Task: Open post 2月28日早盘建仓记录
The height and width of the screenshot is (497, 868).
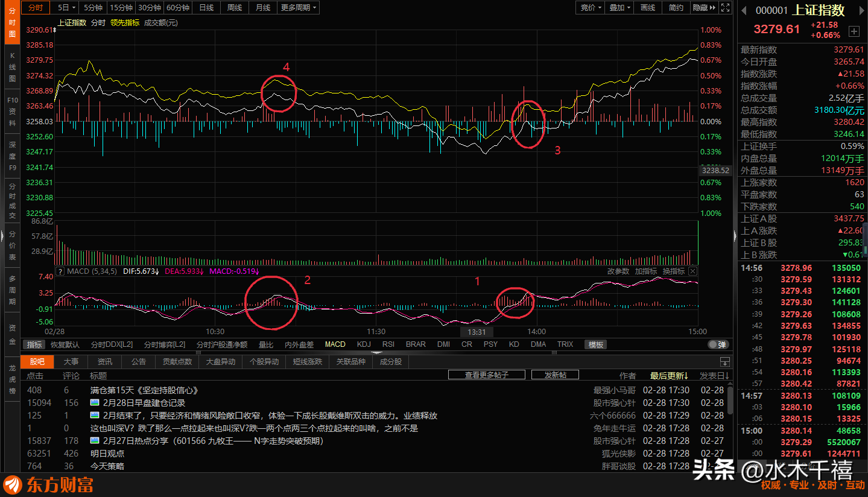Action: point(144,403)
